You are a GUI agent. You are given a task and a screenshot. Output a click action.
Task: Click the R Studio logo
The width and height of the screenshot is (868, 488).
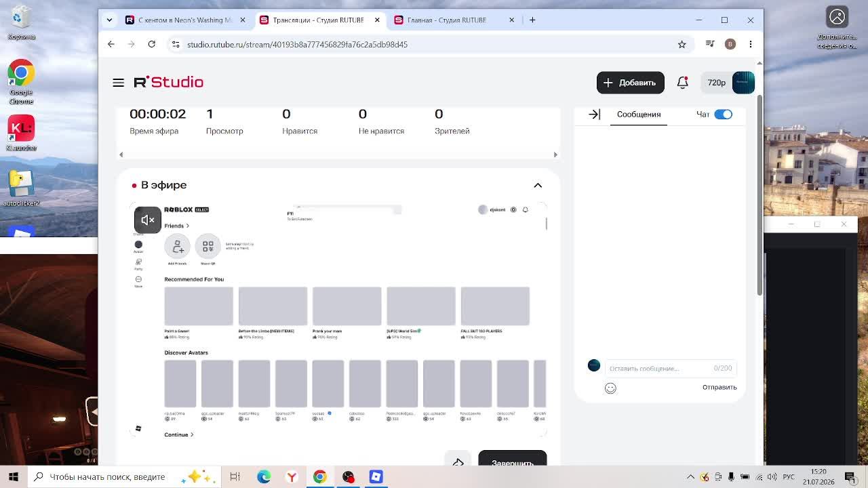168,82
